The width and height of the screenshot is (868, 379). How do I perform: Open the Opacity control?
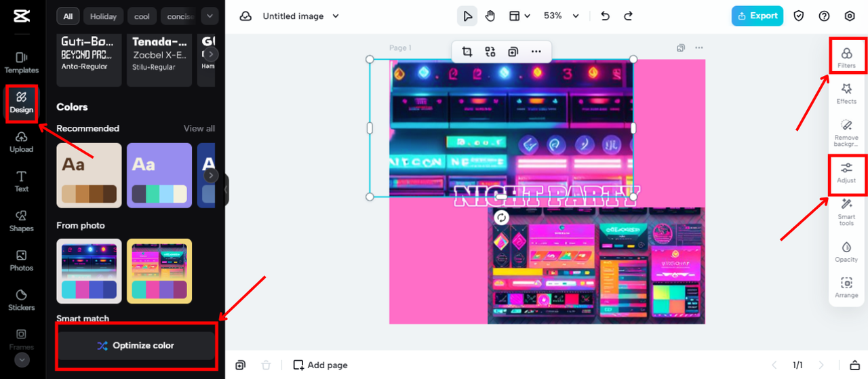(846, 252)
